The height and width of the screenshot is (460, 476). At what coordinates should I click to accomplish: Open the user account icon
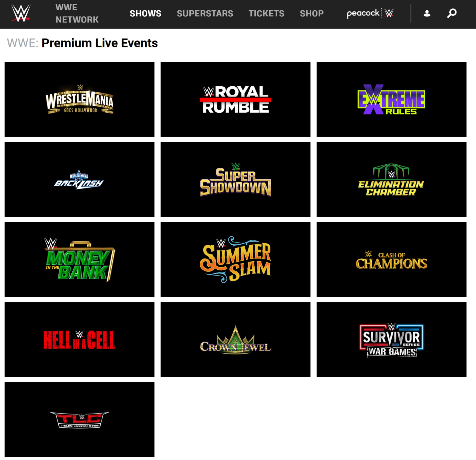click(x=427, y=13)
